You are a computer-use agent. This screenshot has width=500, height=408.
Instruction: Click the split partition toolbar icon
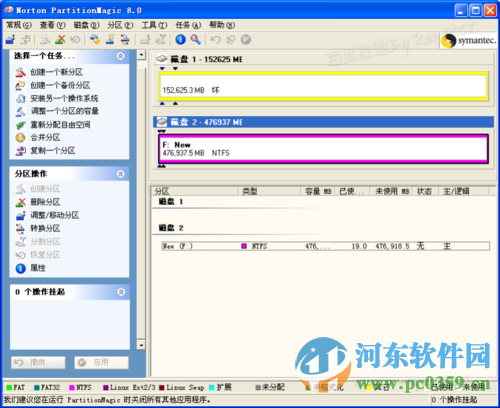[x=160, y=39]
